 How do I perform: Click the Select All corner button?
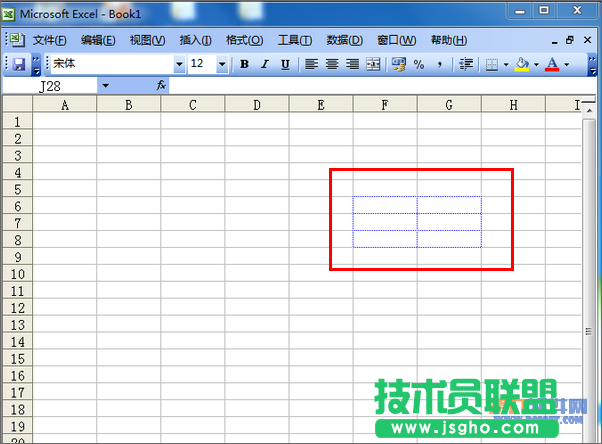17,104
